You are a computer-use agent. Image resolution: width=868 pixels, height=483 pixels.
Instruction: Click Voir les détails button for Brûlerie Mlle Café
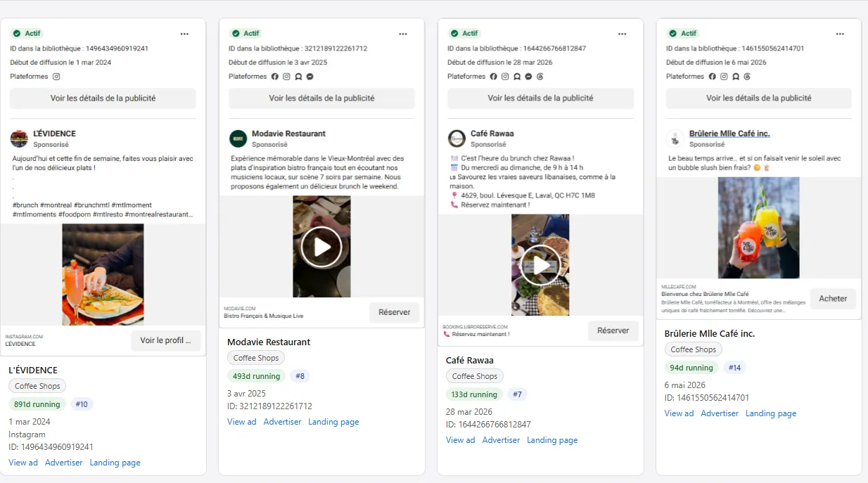click(x=759, y=98)
